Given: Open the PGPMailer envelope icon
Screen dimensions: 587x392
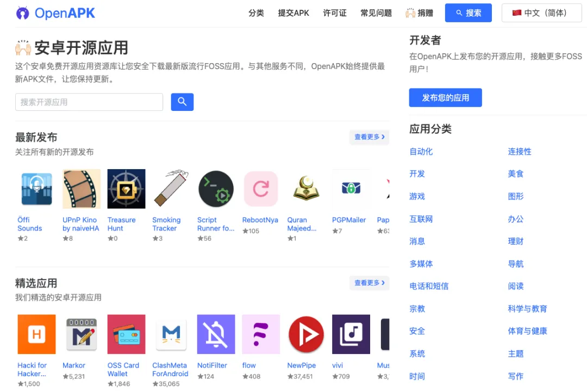Looking at the screenshot, I should [351, 189].
